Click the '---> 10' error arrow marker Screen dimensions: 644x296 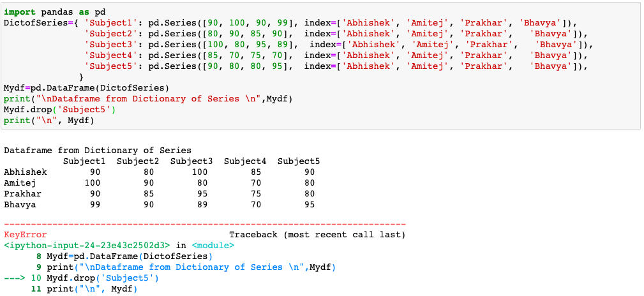[x=22, y=278]
